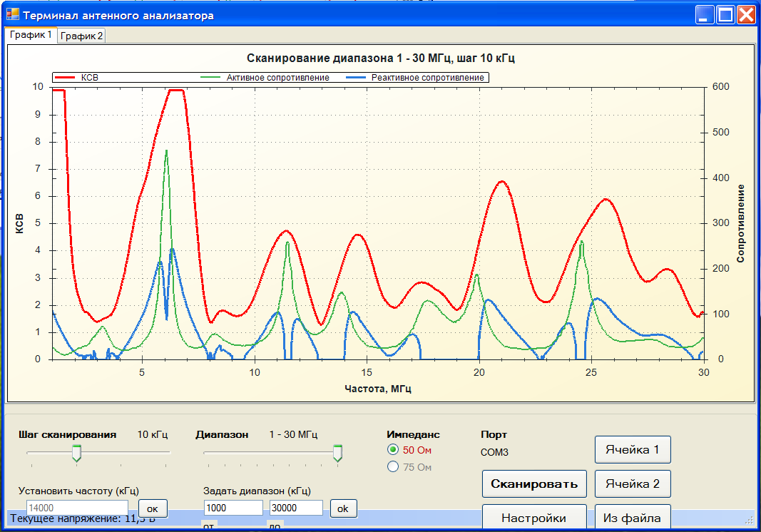
Task: Load data with Из файла button
Action: point(633,517)
